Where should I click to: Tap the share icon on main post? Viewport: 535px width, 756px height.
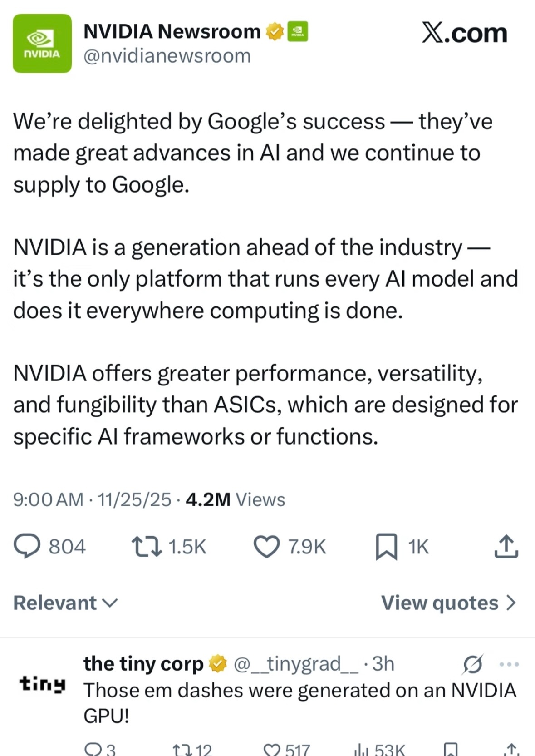[506, 546]
